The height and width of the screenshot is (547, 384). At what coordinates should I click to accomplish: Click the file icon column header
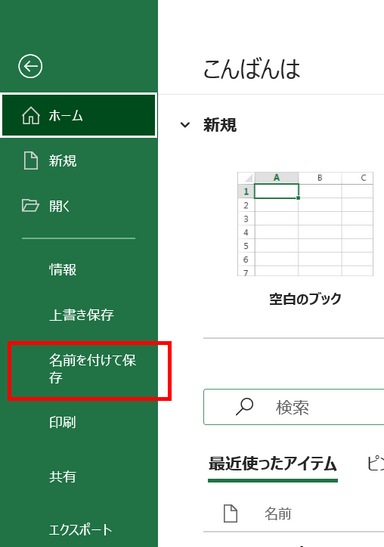[x=231, y=514]
